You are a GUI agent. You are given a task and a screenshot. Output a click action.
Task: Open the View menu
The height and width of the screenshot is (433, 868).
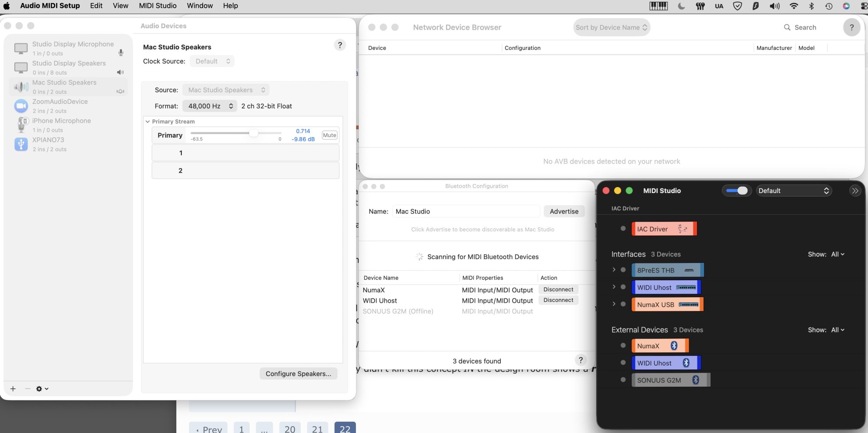[x=120, y=6]
